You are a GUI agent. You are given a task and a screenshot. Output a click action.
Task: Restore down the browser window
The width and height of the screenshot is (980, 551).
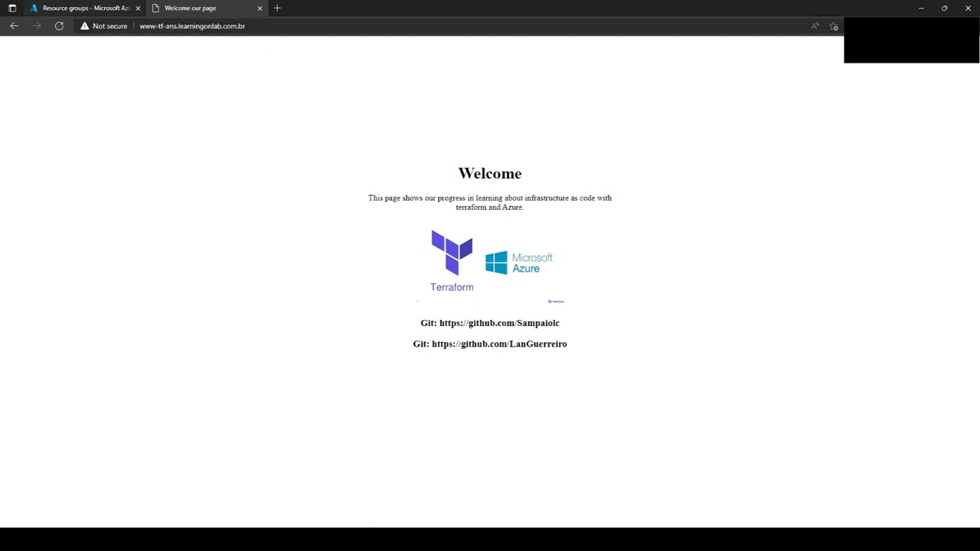click(x=944, y=8)
